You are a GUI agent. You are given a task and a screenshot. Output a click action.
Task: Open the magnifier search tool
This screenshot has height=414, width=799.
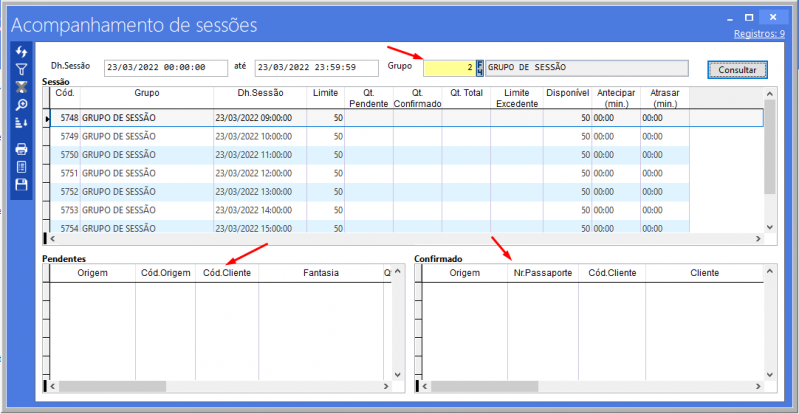(21, 105)
